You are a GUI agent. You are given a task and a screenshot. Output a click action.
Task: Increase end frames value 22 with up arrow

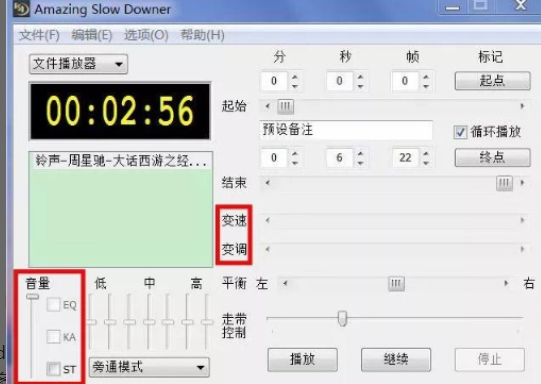click(x=426, y=153)
